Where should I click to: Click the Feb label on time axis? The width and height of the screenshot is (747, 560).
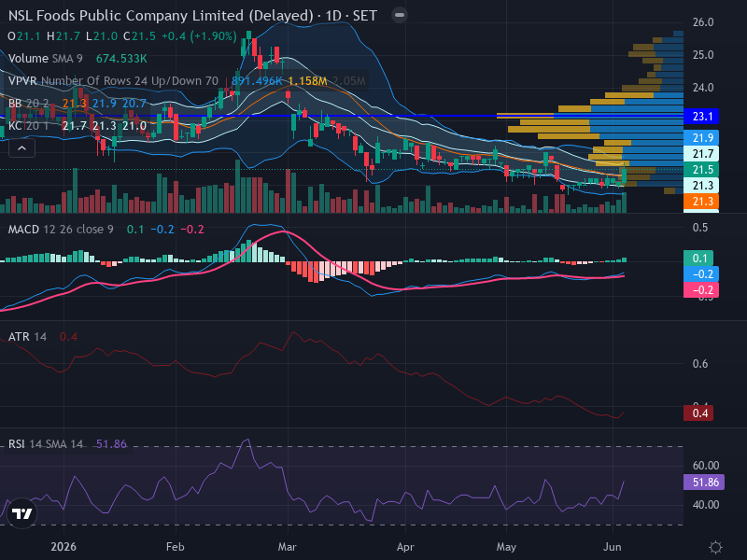point(176,547)
